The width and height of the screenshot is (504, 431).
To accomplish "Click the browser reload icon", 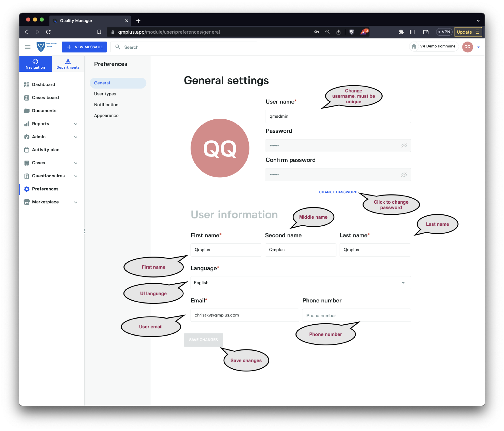I will 48,32.
